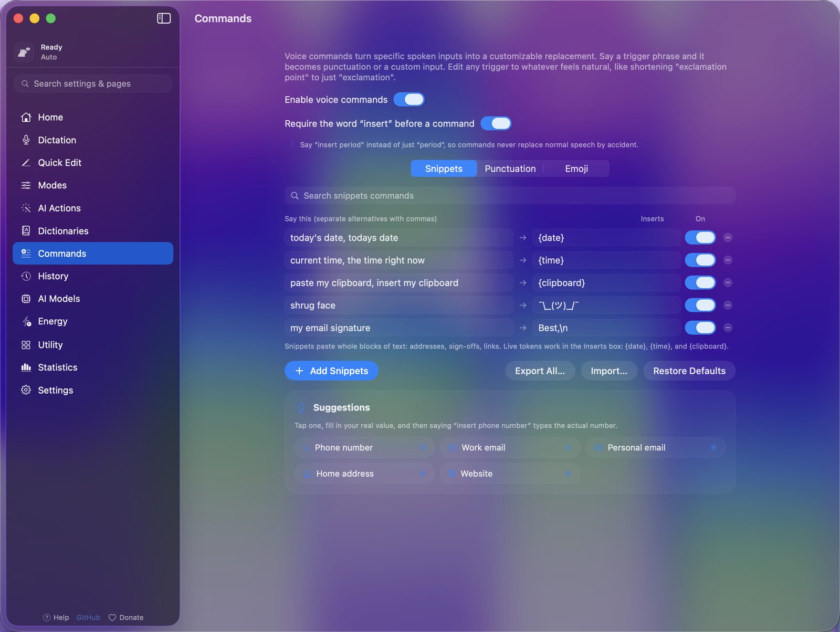Image resolution: width=840 pixels, height=632 pixels.
Task: Click the Add Snippets button
Action: click(331, 371)
